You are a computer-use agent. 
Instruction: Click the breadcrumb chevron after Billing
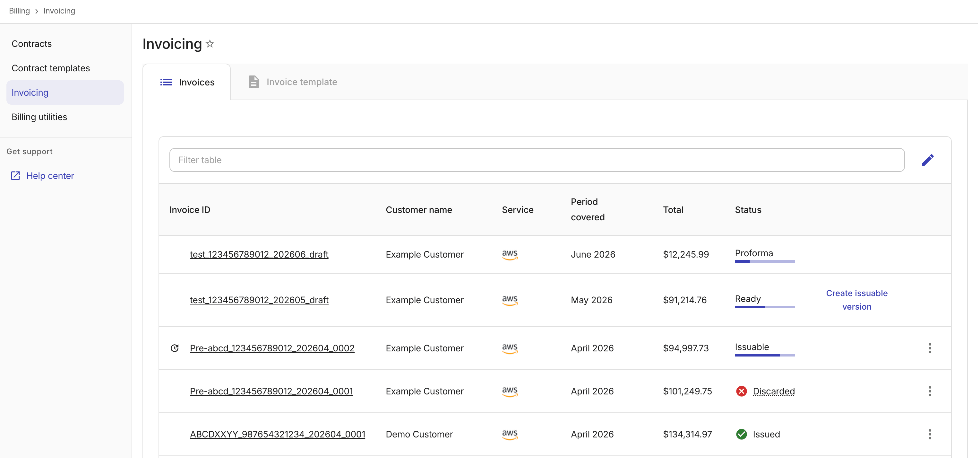point(37,11)
